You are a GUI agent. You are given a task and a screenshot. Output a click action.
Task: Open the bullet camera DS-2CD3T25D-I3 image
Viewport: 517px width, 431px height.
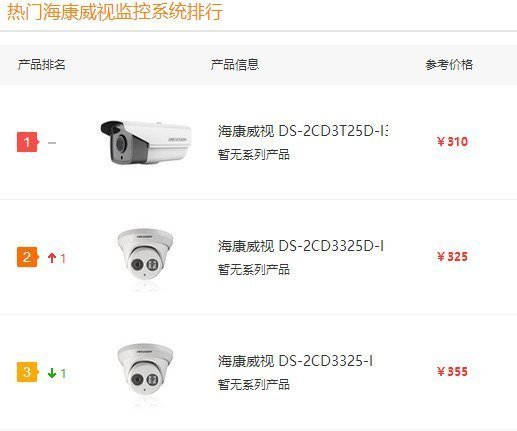pos(146,142)
